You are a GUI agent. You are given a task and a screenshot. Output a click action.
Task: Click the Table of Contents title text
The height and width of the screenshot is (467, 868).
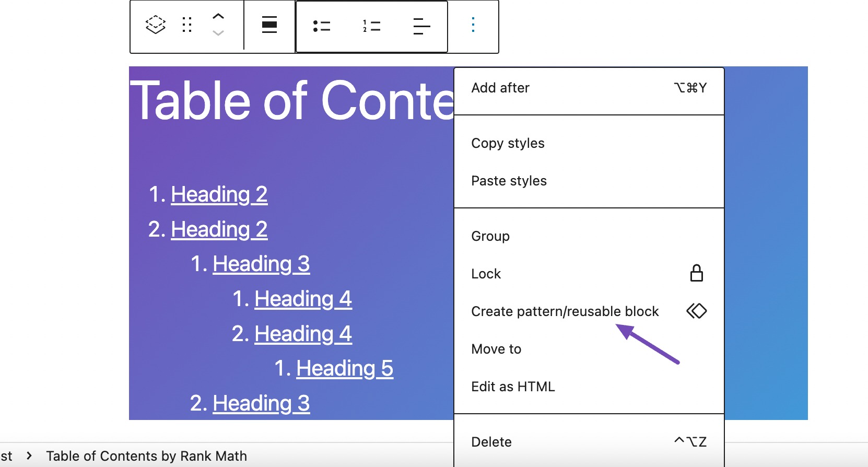(292, 100)
